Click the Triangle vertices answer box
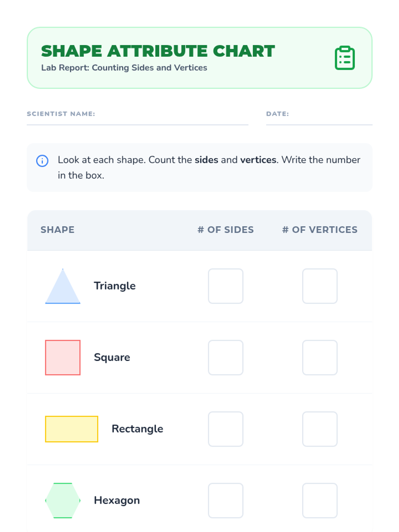The image size is (399, 532). point(320,286)
